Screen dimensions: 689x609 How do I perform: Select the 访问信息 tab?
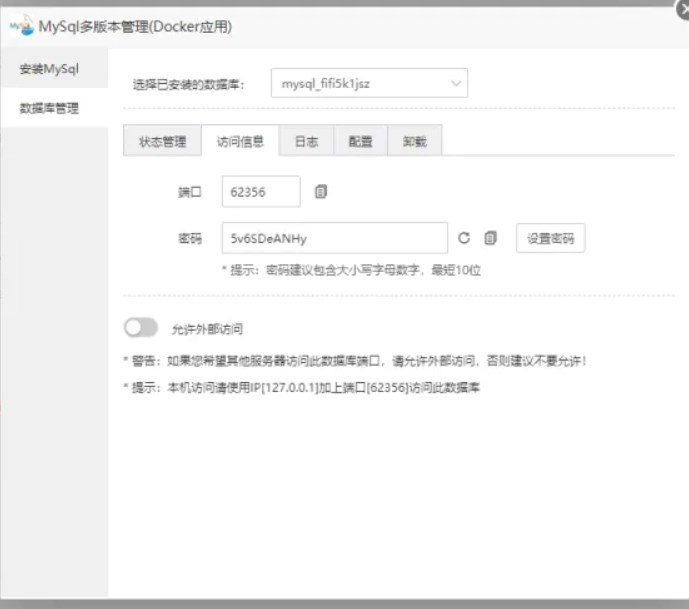(240, 142)
